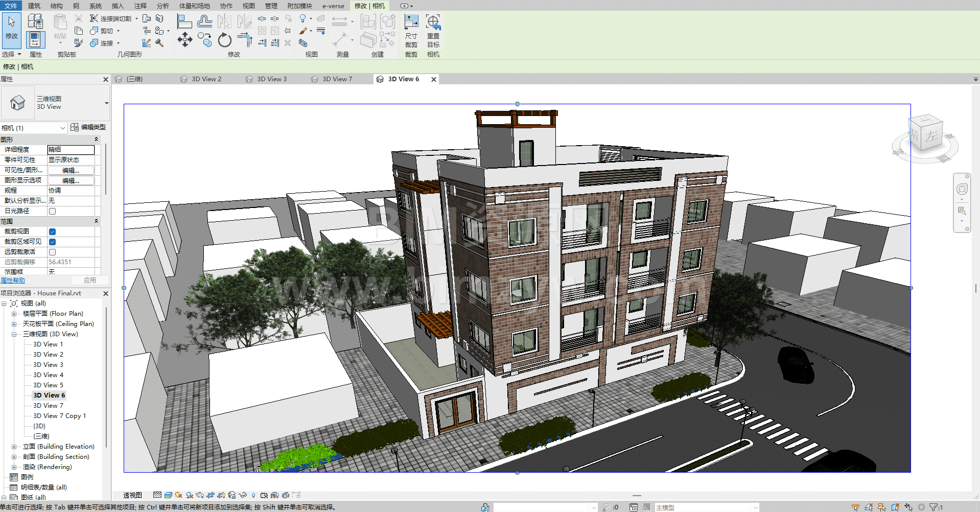Click the 应用 Apply button
980x512 pixels.
pyautogui.click(x=90, y=281)
